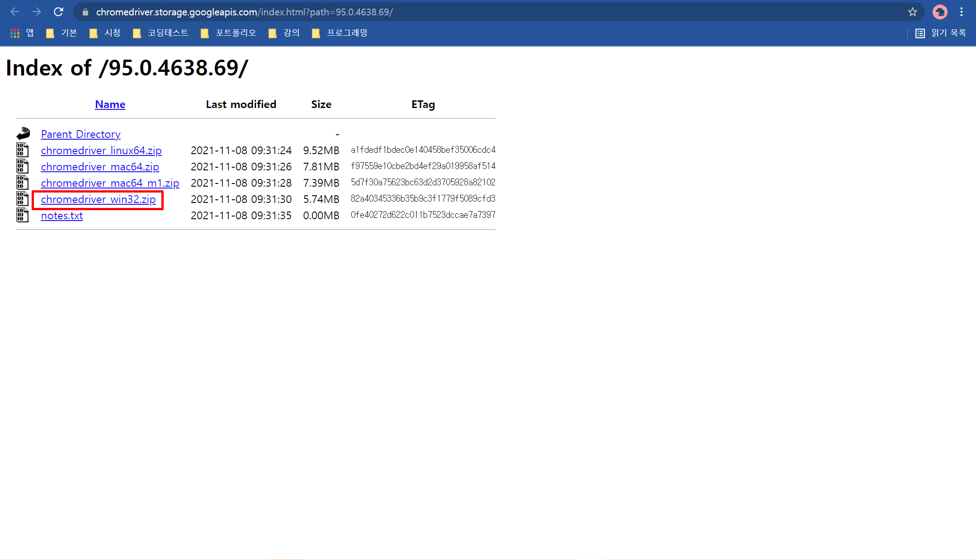
Task: Download chromedriver_win32.zip
Action: point(98,199)
